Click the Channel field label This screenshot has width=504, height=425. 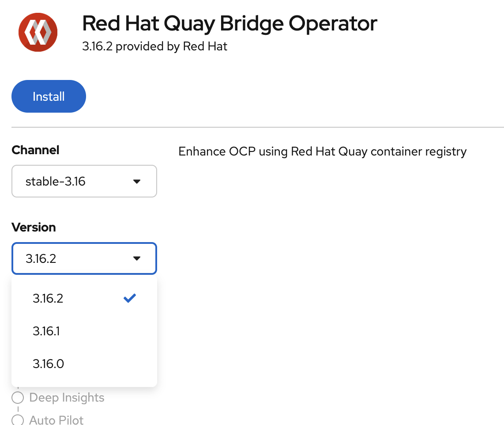click(35, 150)
